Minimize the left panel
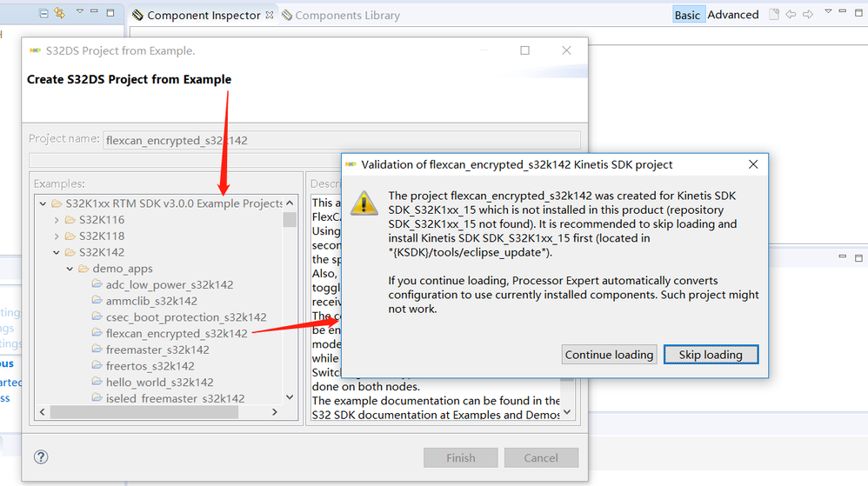The width and height of the screenshot is (868, 486). [x=94, y=11]
